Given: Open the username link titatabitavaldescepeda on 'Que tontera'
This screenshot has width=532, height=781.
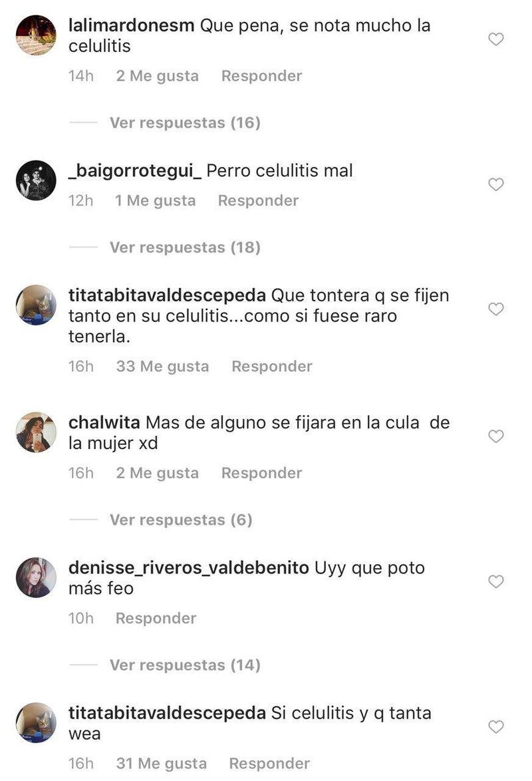Looking at the screenshot, I should pyautogui.click(x=167, y=295).
